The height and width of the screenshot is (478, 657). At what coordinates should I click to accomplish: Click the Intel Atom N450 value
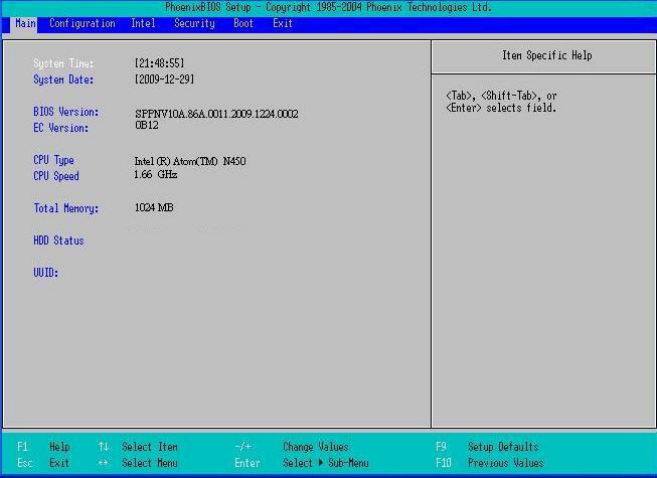(190, 161)
